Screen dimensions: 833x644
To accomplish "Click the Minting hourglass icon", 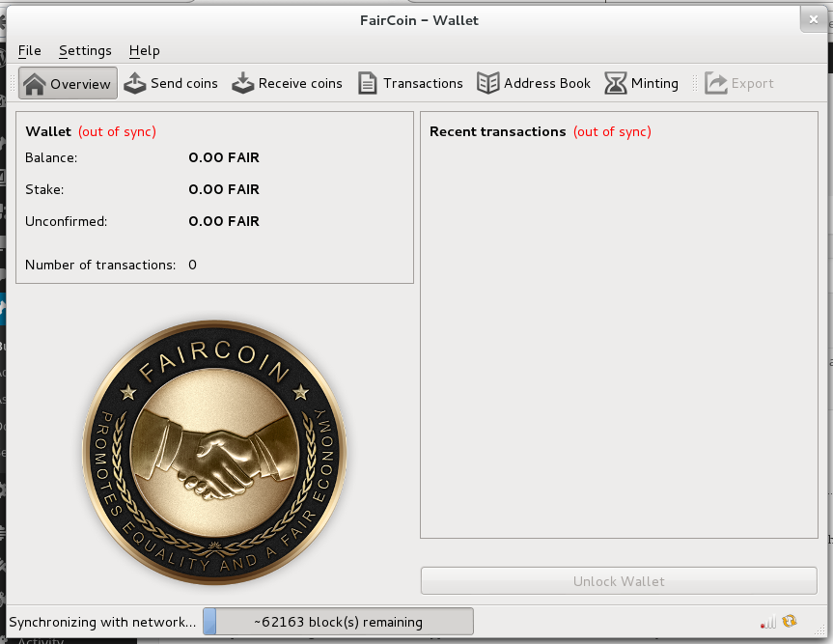I will point(616,83).
